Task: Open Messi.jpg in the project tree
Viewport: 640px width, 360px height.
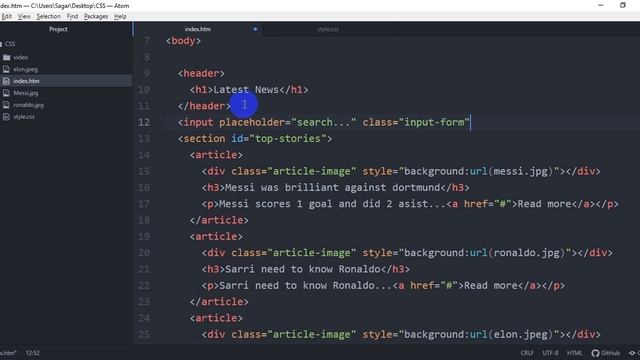Action: pyautogui.click(x=26, y=93)
